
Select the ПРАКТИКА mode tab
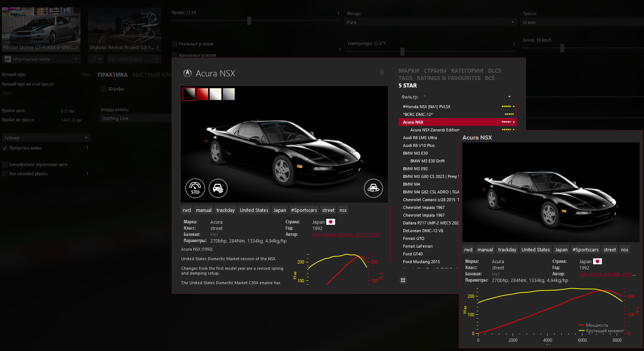tap(113, 75)
